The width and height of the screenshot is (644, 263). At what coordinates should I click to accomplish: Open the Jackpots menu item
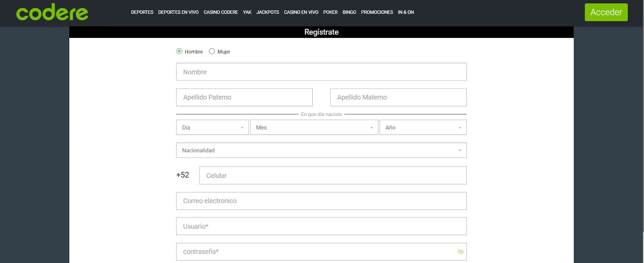click(268, 12)
